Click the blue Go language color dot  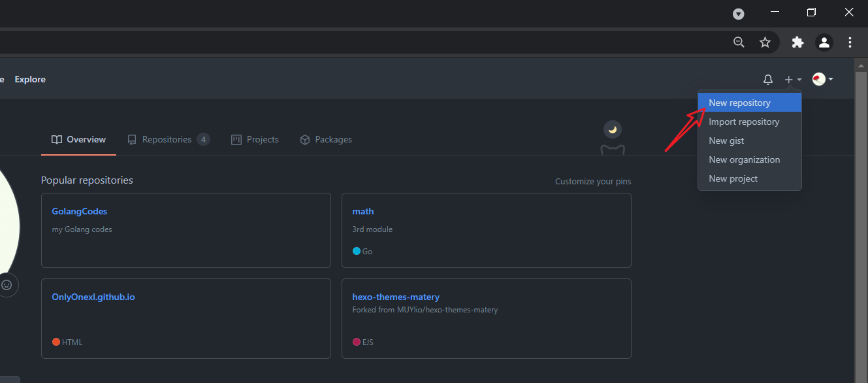pos(357,252)
